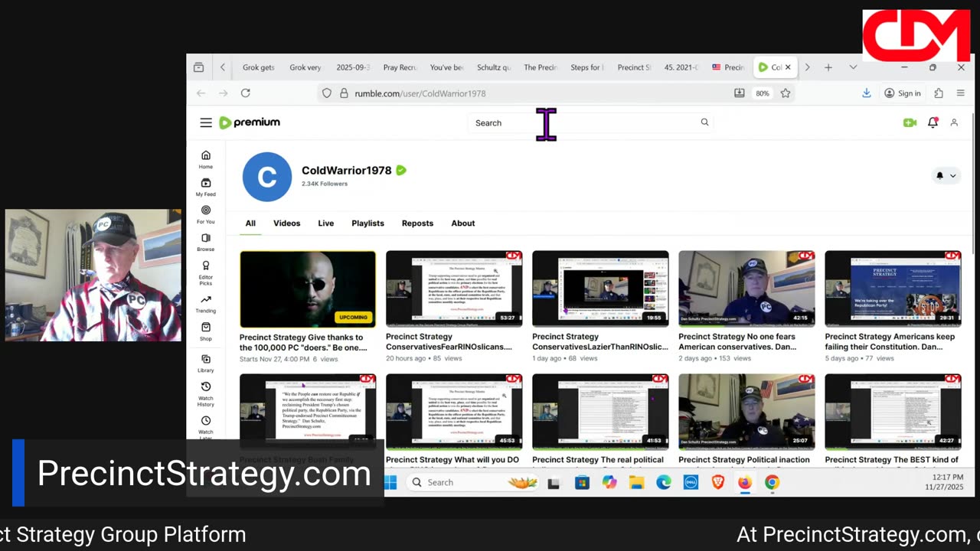Select the Playlists channel tab
The height and width of the screenshot is (551, 980).
point(367,223)
